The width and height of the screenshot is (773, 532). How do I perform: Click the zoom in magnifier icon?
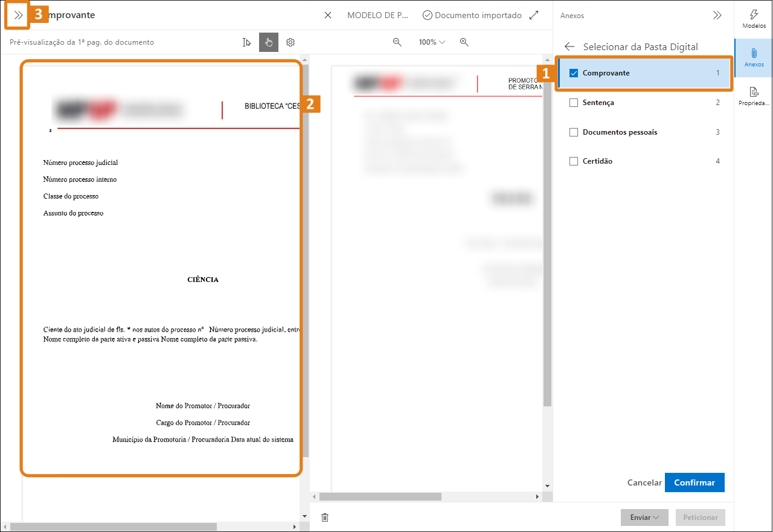point(464,42)
